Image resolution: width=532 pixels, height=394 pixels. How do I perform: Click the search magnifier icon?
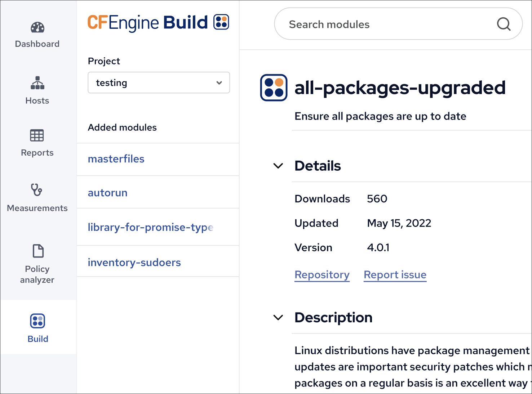[504, 24]
